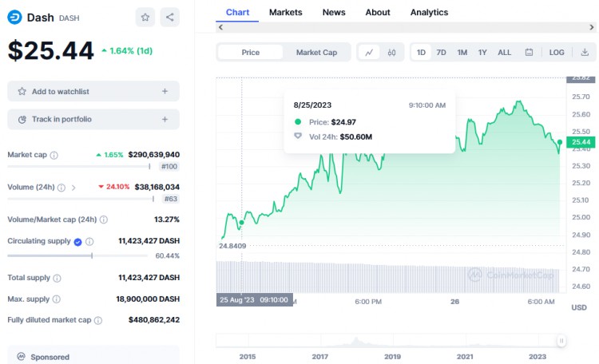The width and height of the screenshot is (599, 364).
Task: Toggle LOG scale on the chart
Action: (557, 53)
